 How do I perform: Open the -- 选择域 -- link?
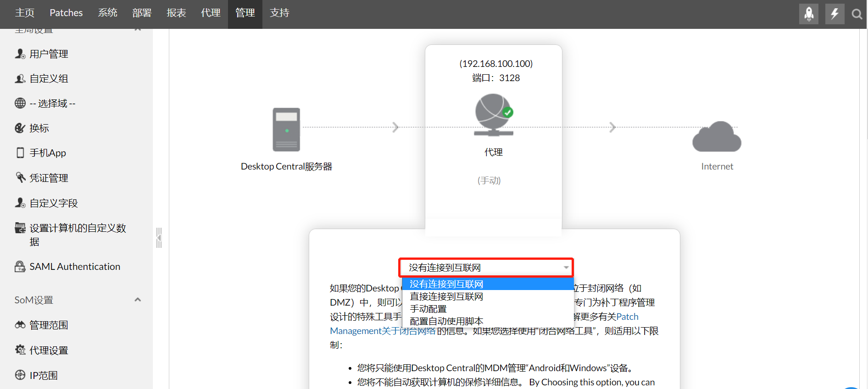(x=52, y=104)
